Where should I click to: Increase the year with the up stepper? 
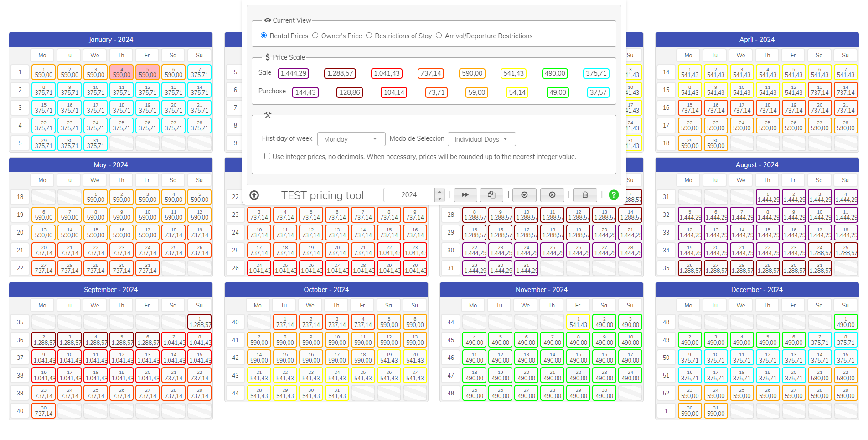point(439,192)
